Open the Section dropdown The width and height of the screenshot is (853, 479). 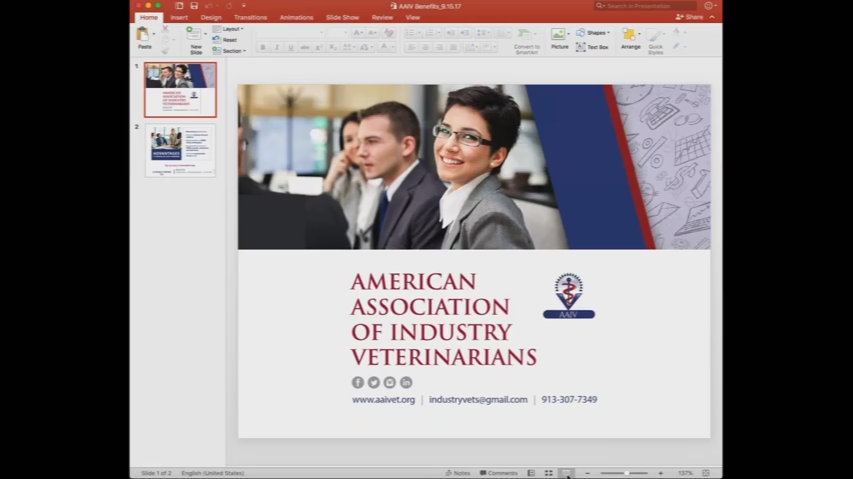coord(229,51)
